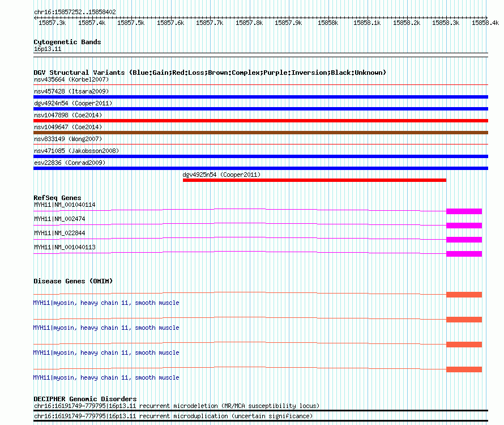Open the DECIPHER Genomic Disorders track heading
This screenshot has height=425, width=504.
[85, 398]
